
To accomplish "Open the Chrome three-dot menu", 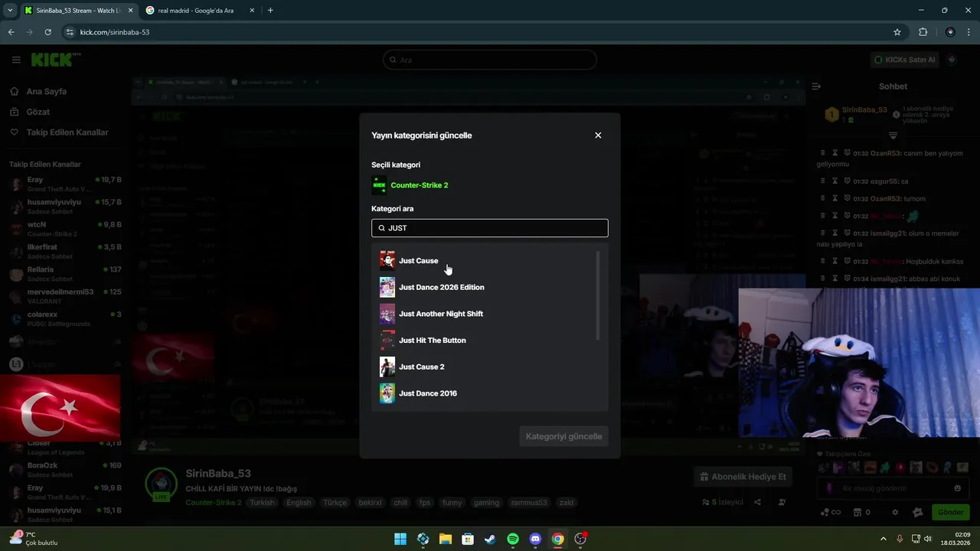I will click(970, 32).
